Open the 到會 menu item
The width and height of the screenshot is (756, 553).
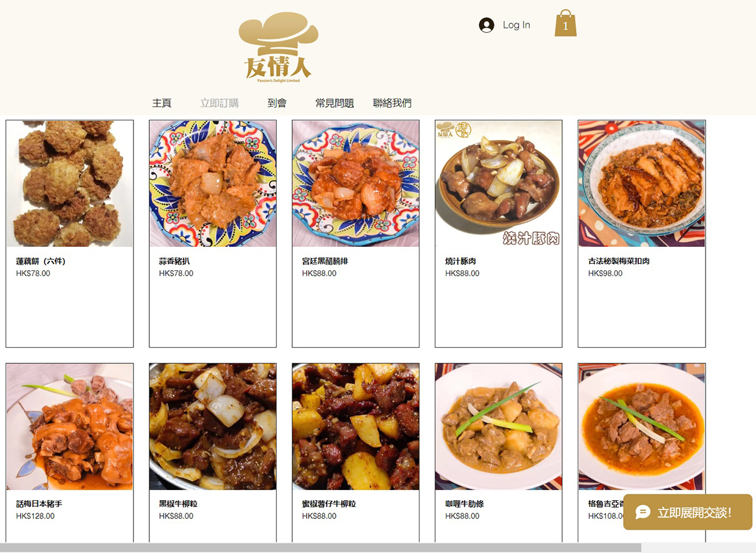[x=277, y=103]
